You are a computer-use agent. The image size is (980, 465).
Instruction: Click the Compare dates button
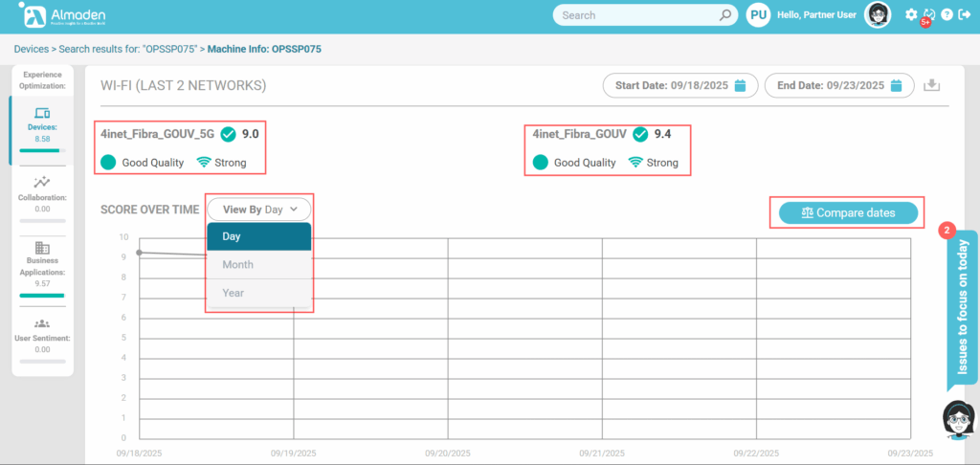(848, 213)
